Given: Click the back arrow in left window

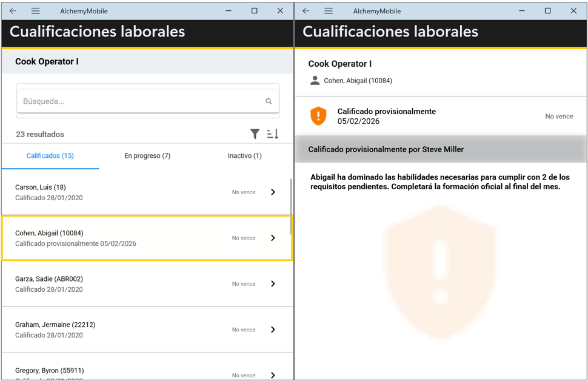Looking at the screenshot, I should [13, 11].
